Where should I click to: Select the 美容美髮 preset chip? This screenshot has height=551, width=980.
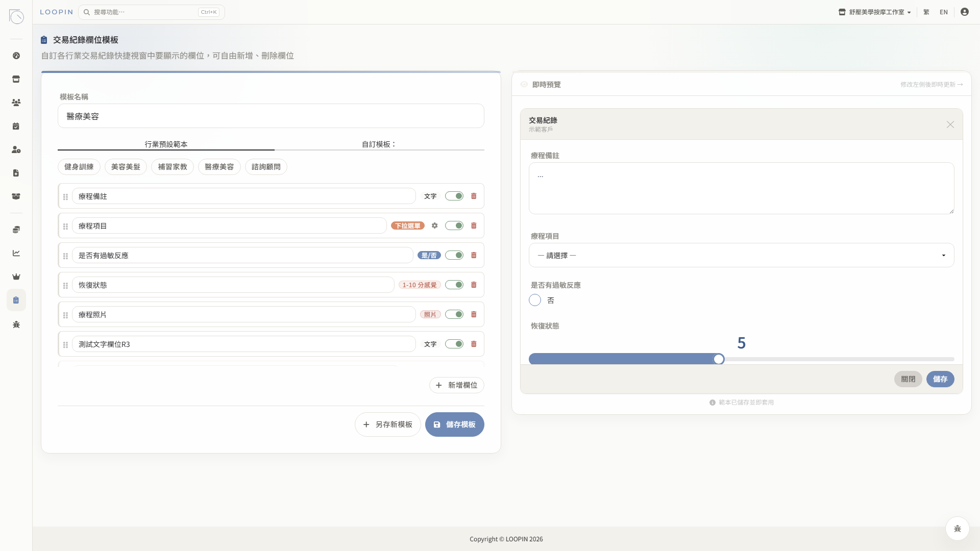click(126, 167)
